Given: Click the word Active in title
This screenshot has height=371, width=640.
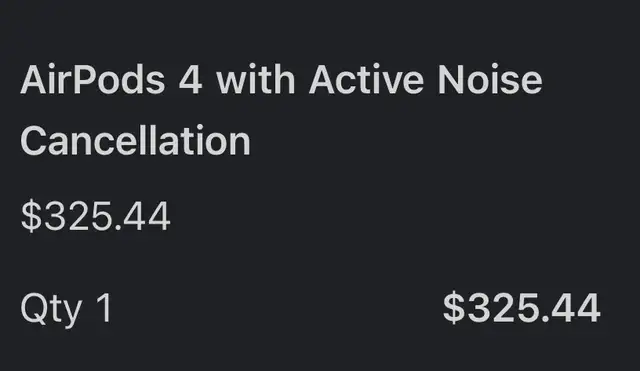Looking at the screenshot, I should [367, 80].
